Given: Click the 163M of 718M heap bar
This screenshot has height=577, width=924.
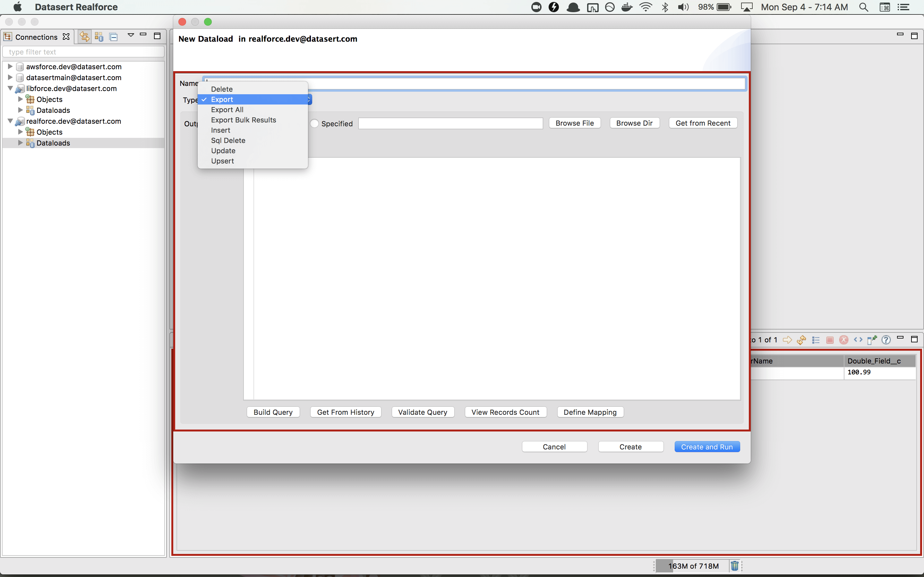Looking at the screenshot, I should [693, 565].
